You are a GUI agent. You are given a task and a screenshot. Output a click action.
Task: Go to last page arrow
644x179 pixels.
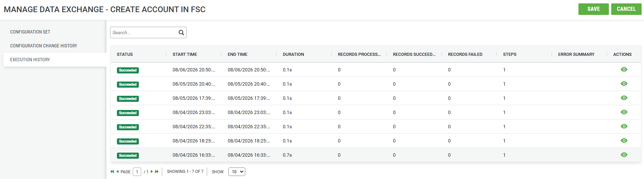tap(157, 172)
